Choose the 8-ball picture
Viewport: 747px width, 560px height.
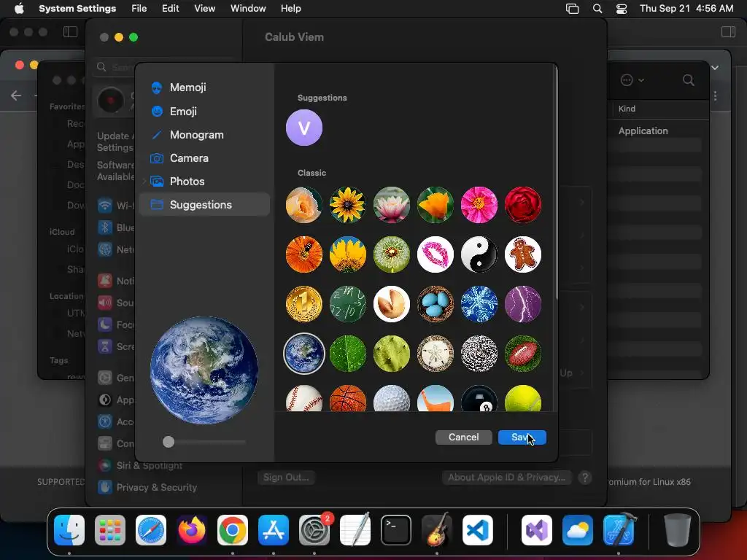click(x=479, y=398)
